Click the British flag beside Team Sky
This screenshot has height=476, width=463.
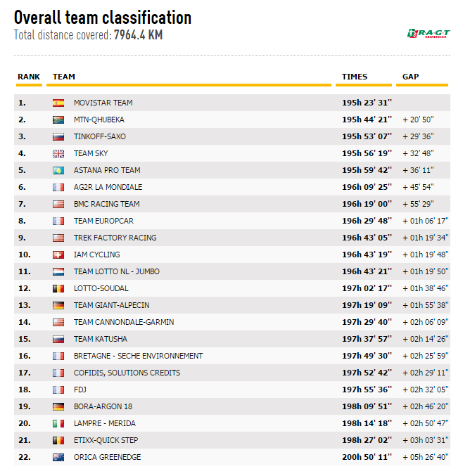[58, 153]
